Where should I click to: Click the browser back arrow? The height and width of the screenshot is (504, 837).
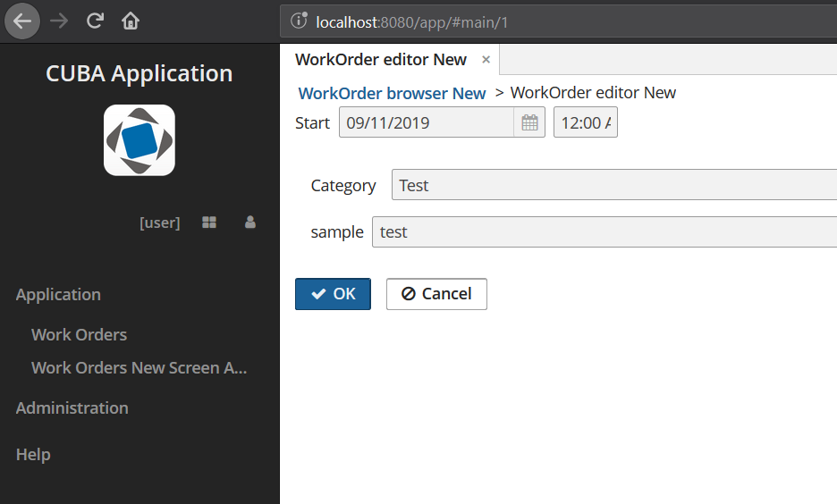coord(22,21)
